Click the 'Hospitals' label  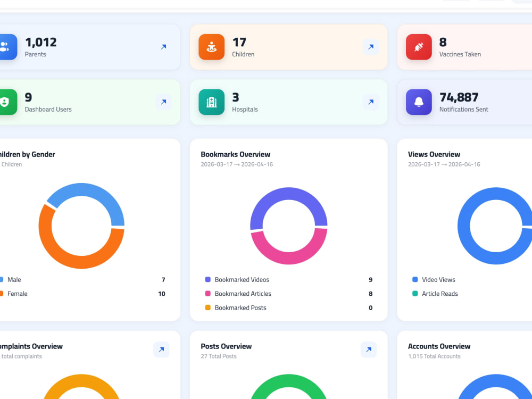245,109
